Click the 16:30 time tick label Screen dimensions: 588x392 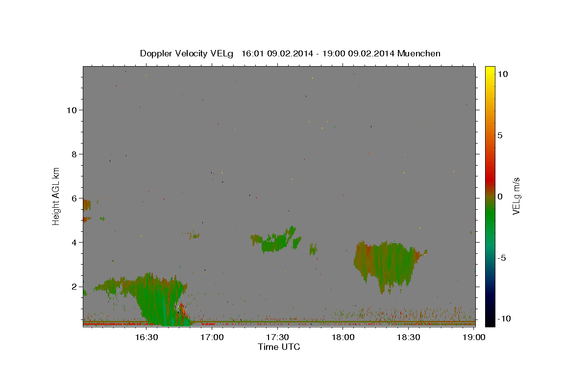click(146, 337)
